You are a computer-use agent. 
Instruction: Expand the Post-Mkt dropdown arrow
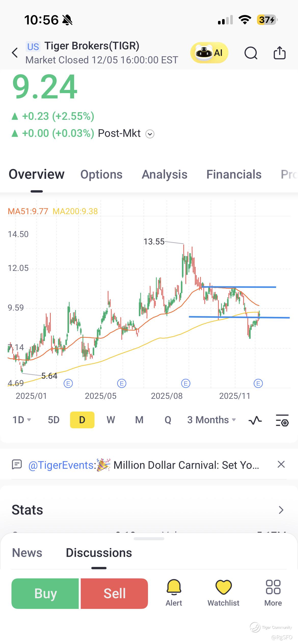(x=150, y=134)
